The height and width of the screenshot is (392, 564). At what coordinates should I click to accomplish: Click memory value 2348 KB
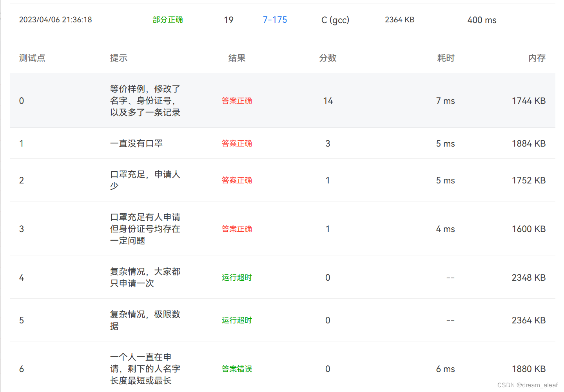click(x=529, y=278)
